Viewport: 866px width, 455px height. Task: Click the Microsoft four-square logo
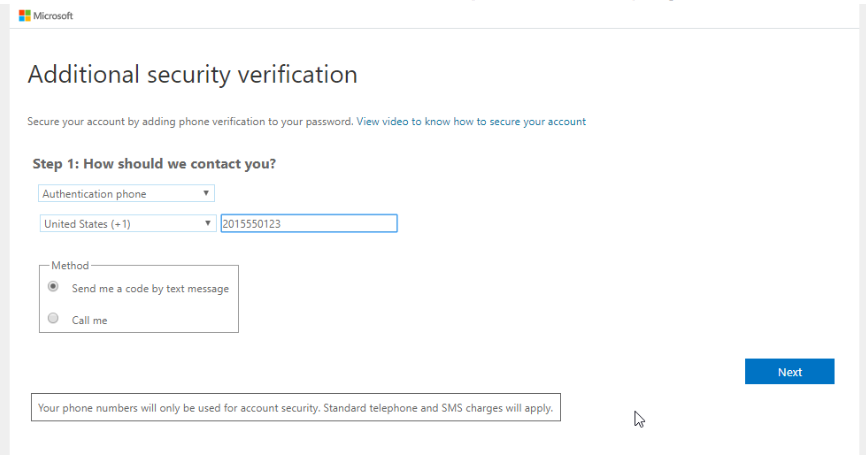(25, 16)
